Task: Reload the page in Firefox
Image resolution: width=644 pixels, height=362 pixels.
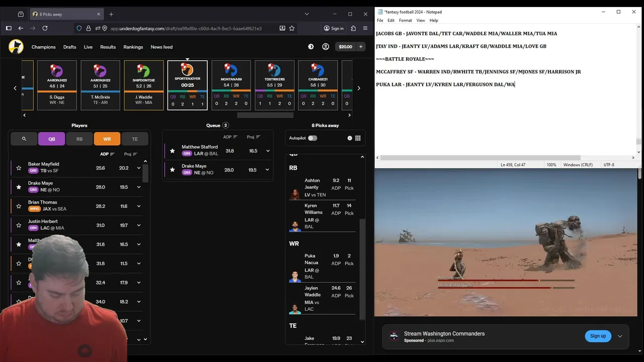Action: tap(45, 28)
